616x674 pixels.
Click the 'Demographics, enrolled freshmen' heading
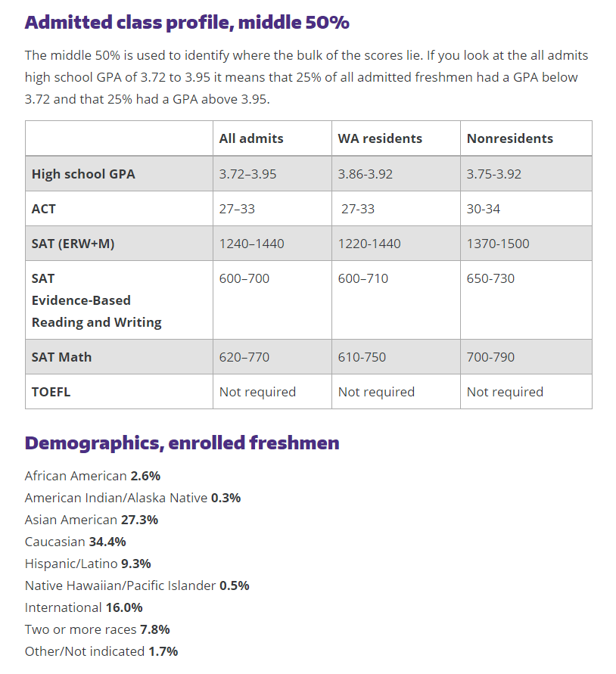(x=182, y=443)
